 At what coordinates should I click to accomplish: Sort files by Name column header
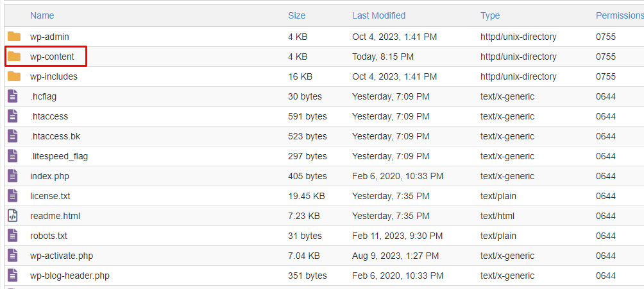point(42,15)
